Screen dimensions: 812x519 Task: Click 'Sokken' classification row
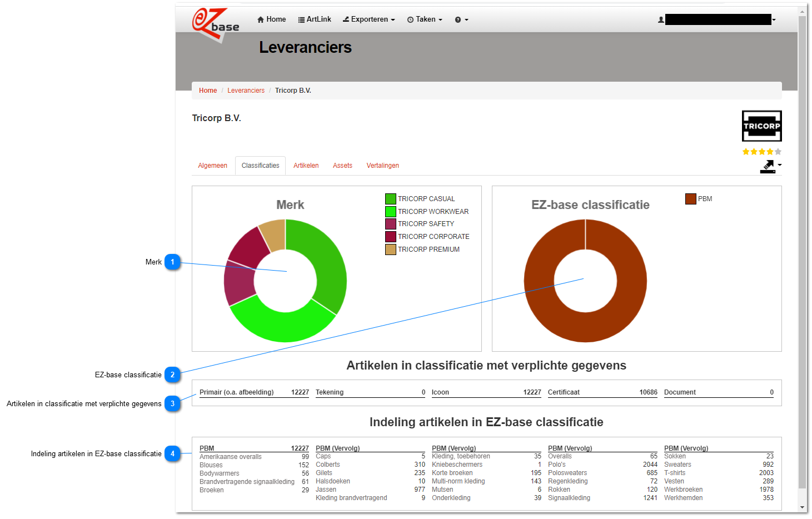pyautogui.click(x=719, y=456)
